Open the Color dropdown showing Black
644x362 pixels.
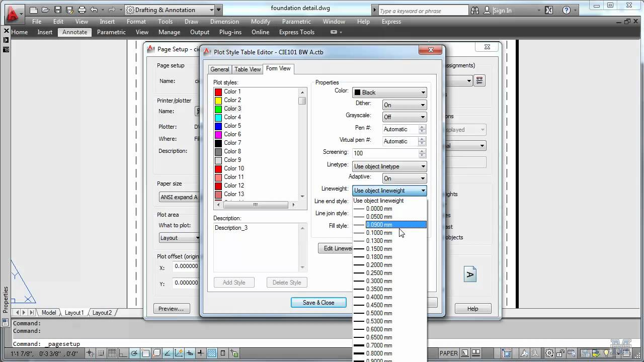pyautogui.click(x=389, y=93)
